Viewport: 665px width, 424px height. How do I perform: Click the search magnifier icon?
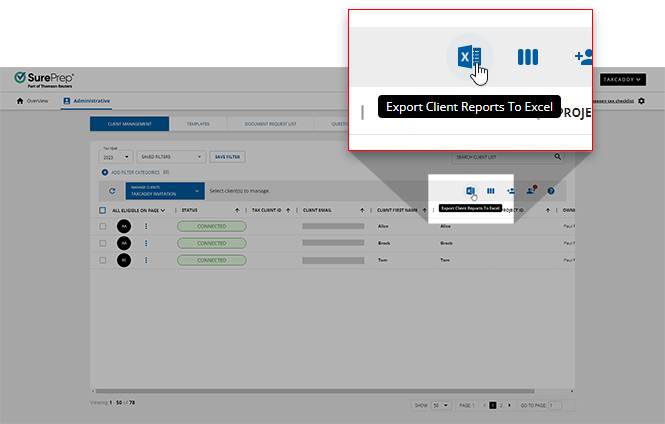point(558,156)
